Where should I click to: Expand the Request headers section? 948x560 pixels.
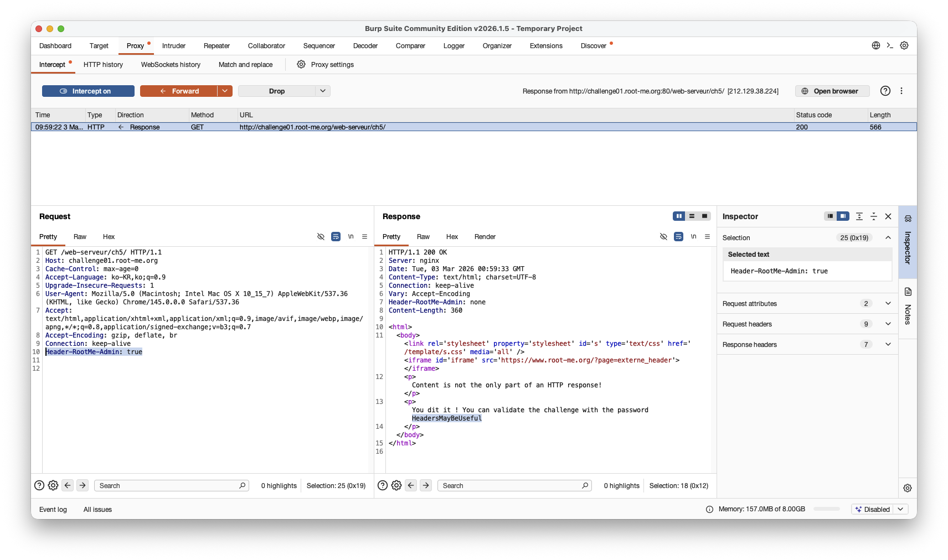pyautogui.click(x=888, y=324)
